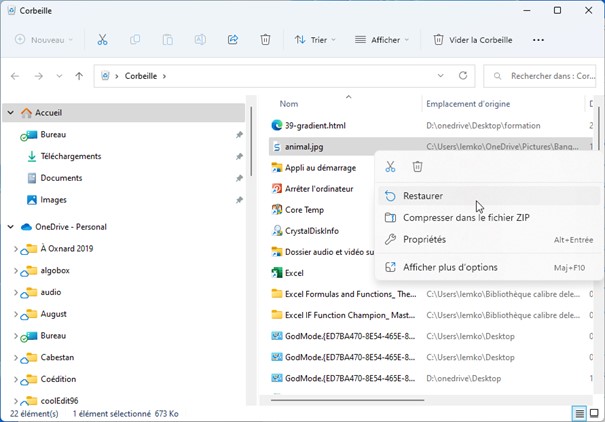Click the Share icon in the toolbar
This screenshot has width=605, height=422.
[x=233, y=40]
